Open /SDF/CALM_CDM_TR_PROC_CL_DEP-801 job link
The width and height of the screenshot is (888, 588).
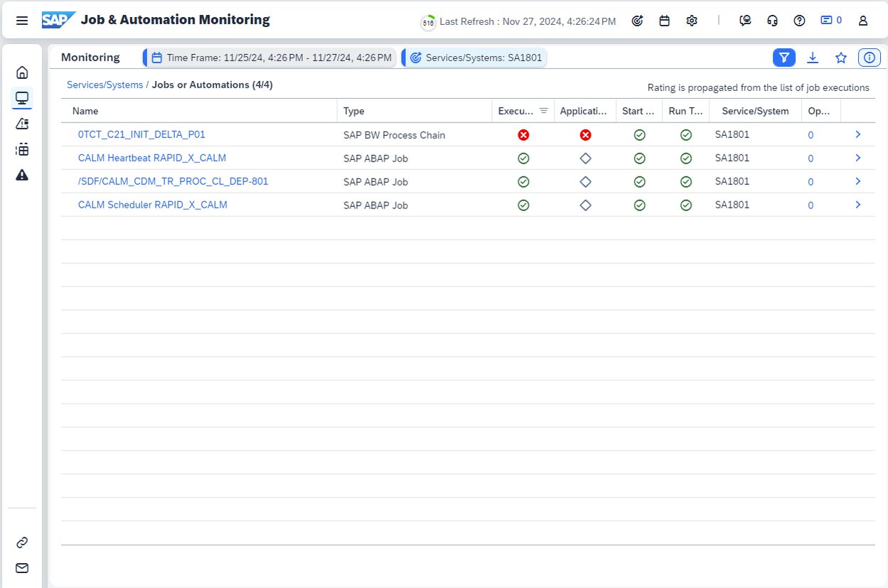click(x=173, y=181)
